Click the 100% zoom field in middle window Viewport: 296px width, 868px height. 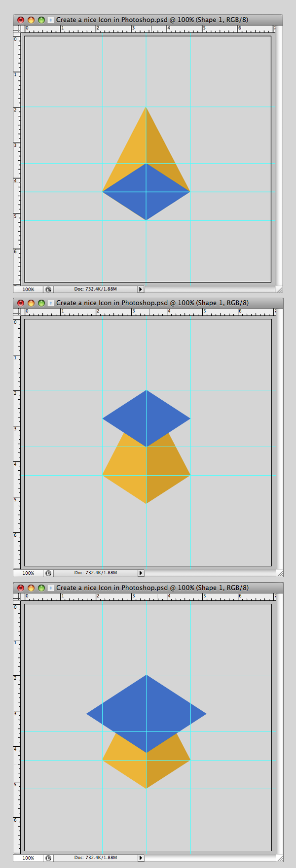(x=28, y=573)
